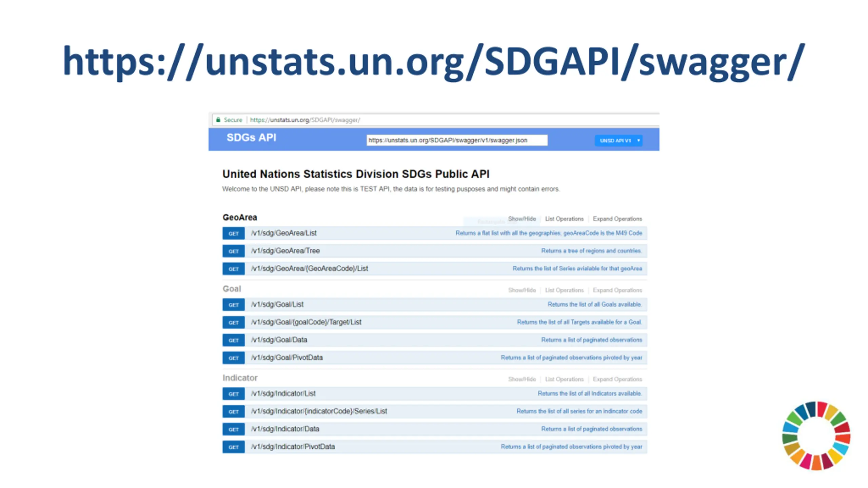Viewport: 868px width, 488px height.
Task: Click GET button for /v1/sdg/Goal/PivotData
Action: [x=234, y=358]
